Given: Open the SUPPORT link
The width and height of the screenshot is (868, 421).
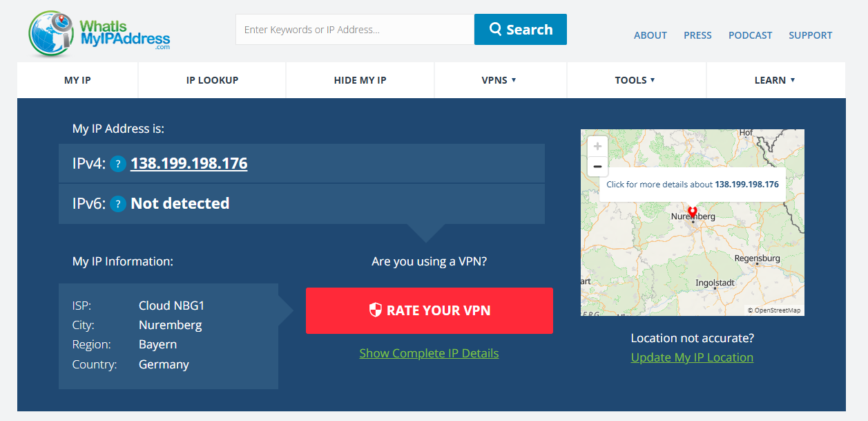Looking at the screenshot, I should 811,35.
